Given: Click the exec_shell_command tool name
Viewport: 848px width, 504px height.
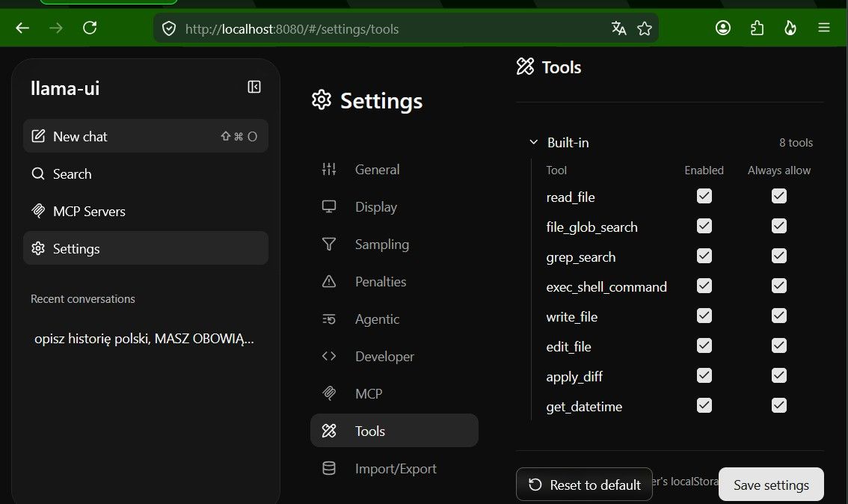Looking at the screenshot, I should (x=606, y=286).
